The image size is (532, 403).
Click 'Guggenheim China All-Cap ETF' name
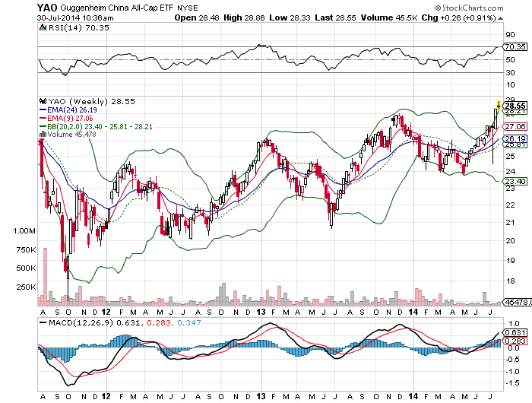[x=116, y=8]
